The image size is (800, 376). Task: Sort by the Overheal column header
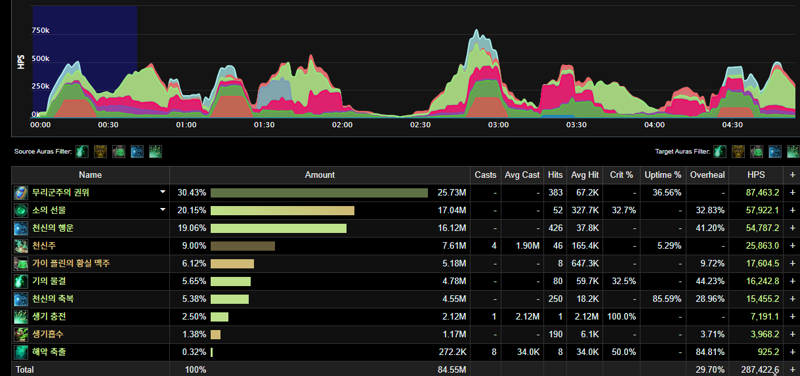coord(707,175)
